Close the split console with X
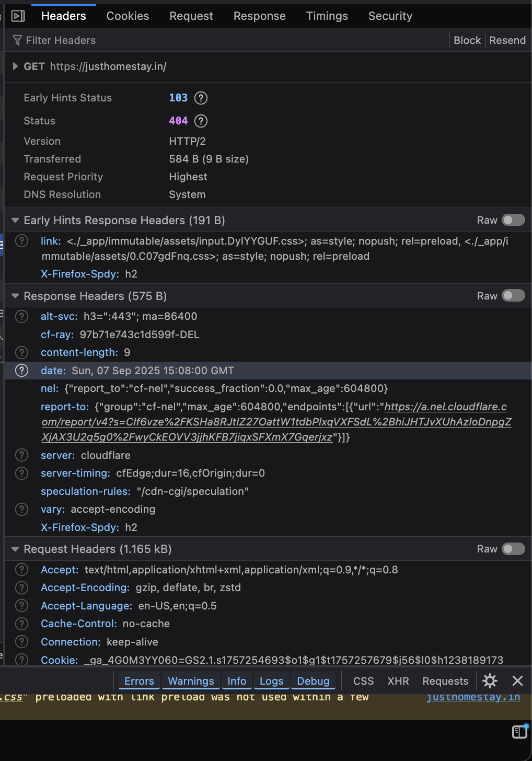 (x=517, y=681)
